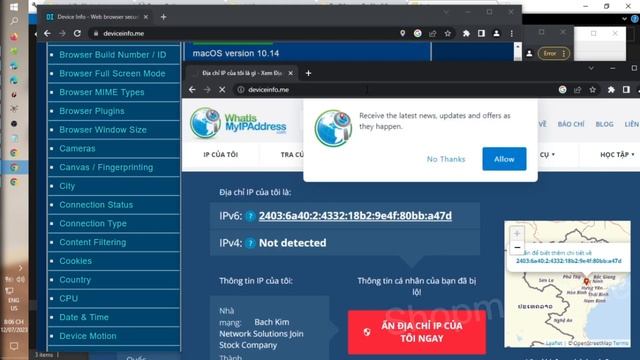The width and height of the screenshot is (640, 360).
Task: Open the 'IP CỦA TÔI' navigation tab
Action: [220, 154]
